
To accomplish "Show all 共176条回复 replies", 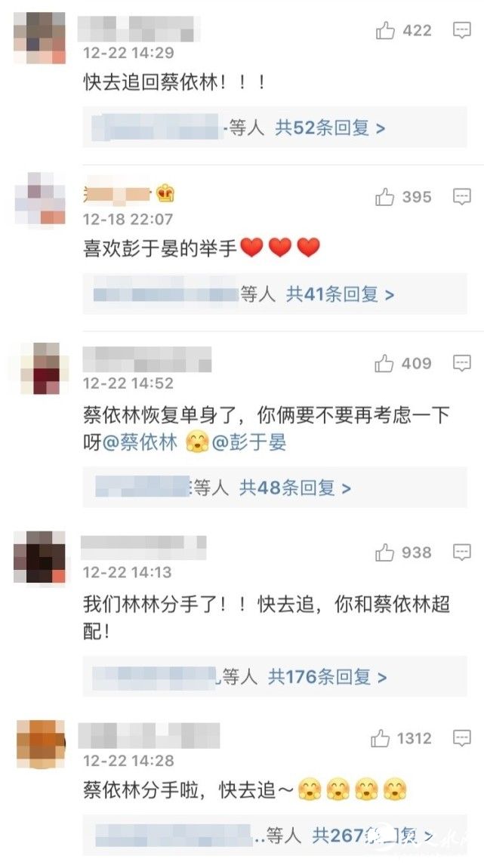I will tap(327, 676).
